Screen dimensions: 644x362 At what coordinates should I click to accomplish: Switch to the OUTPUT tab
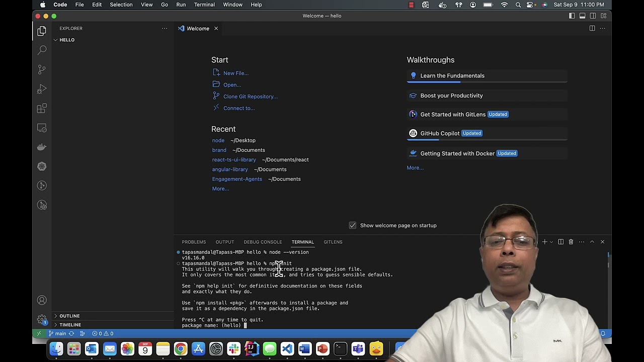[x=225, y=242]
